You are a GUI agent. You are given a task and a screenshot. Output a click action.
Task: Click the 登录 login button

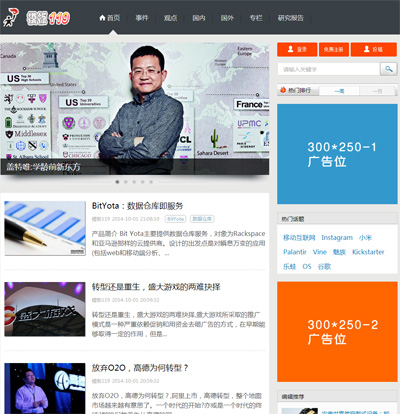click(297, 49)
